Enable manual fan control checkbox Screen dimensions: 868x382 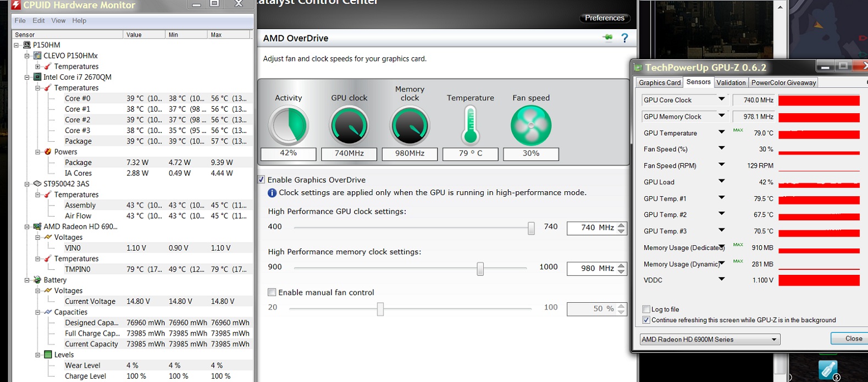pos(272,292)
